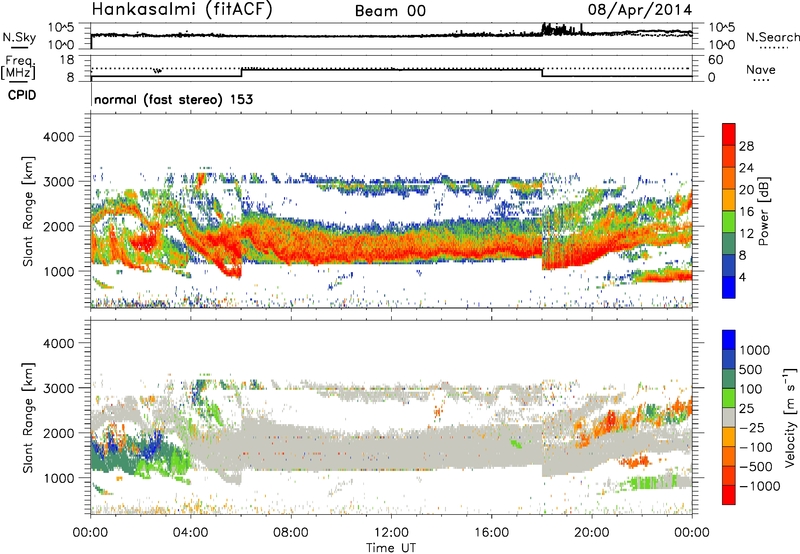Click the 1000 tick on velocity panel axis
This screenshot has width=800, height=554.
[58, 478]
